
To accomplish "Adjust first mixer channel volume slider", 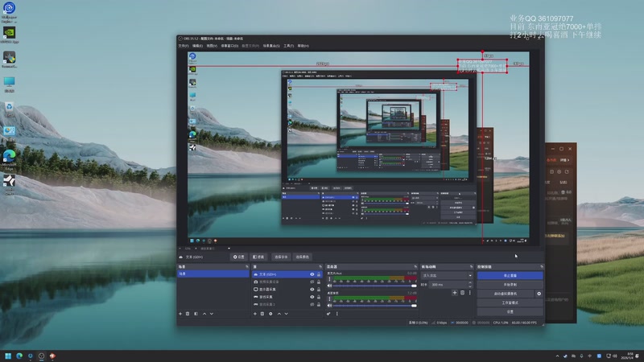I will 374,286.
